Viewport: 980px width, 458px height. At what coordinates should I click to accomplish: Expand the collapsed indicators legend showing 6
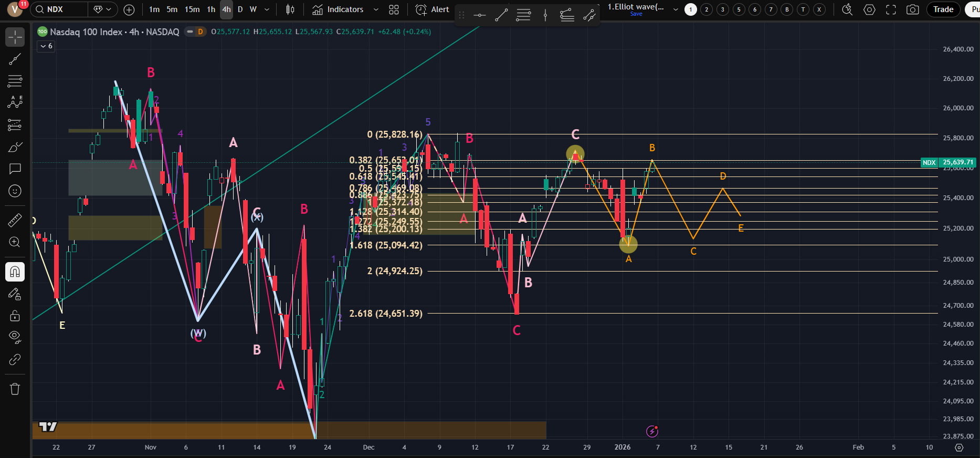46,46
